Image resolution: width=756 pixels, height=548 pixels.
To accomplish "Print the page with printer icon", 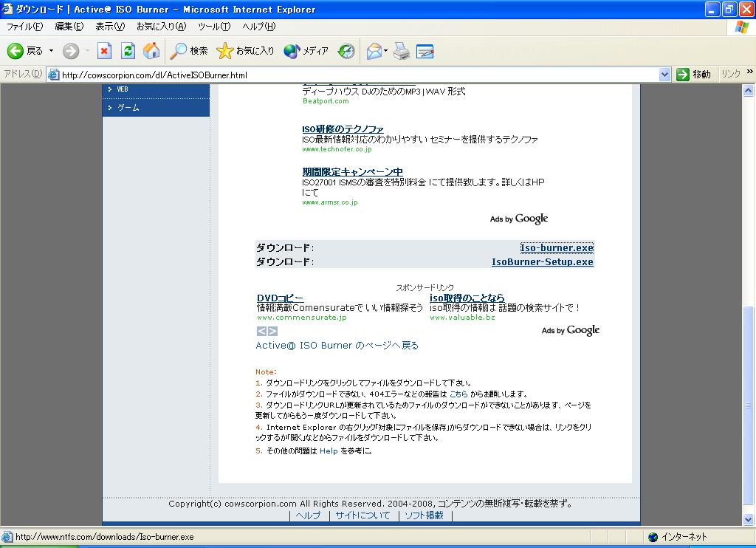I will tap(402, 51).
